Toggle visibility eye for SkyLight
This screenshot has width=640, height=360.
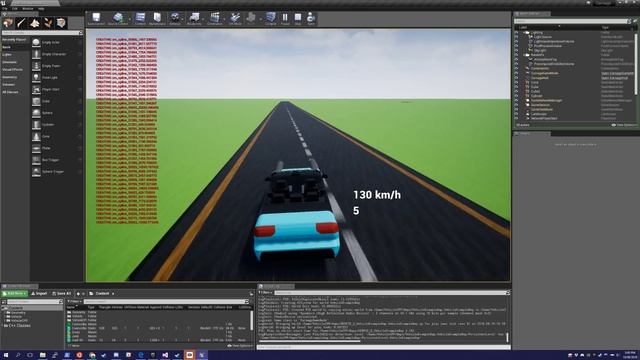pyautogui.click(x=517, y=50)
